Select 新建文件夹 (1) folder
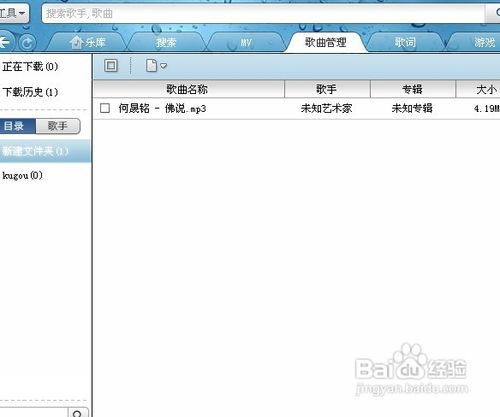 pyautogui.click(x=46, y=151)
